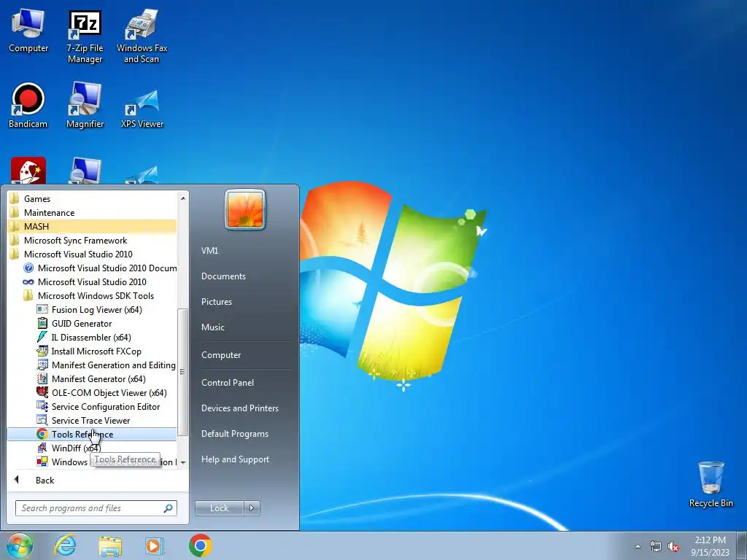The height and width of the screenshot is (560, 747).
Task: Click the network tray icon
Action: (x=656, y=547)
